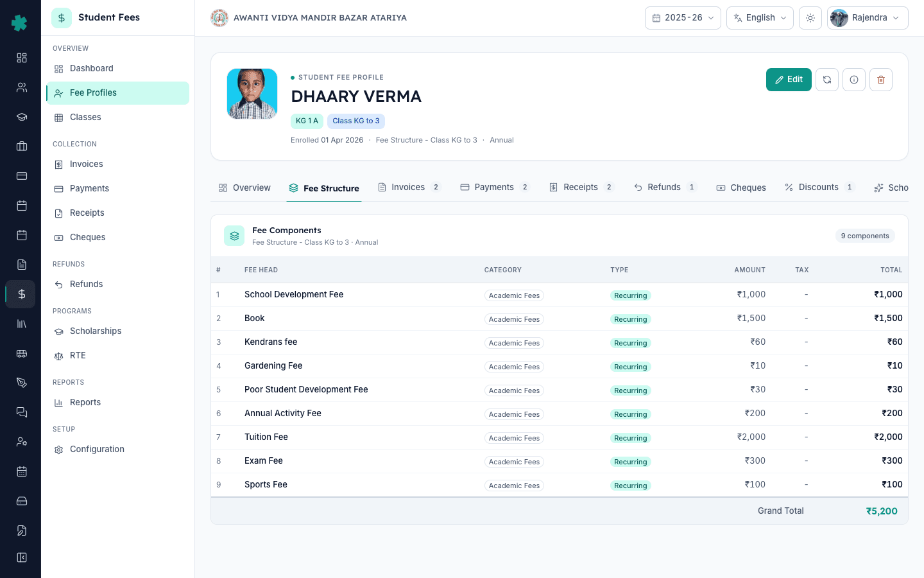Click the refresh icon beside Edit
This screenshot has width=924, height=578.
pyautogui.click(x=827, y=80)
